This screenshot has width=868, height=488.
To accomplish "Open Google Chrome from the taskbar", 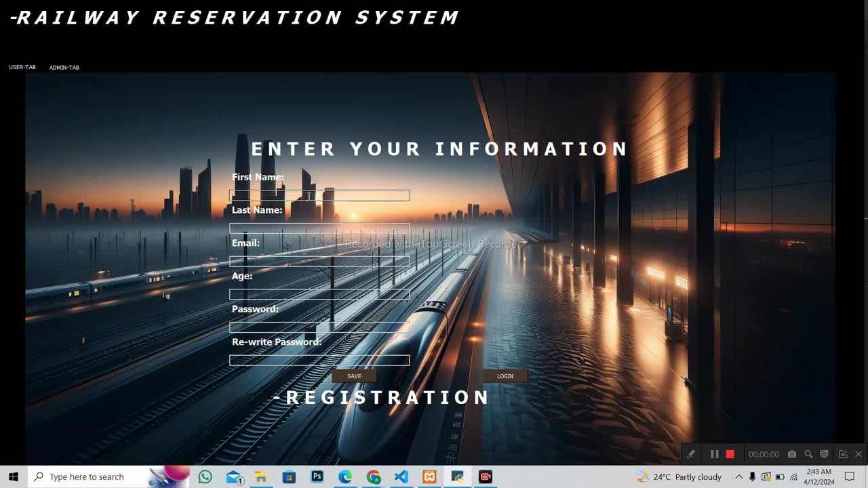I will 373,476.
